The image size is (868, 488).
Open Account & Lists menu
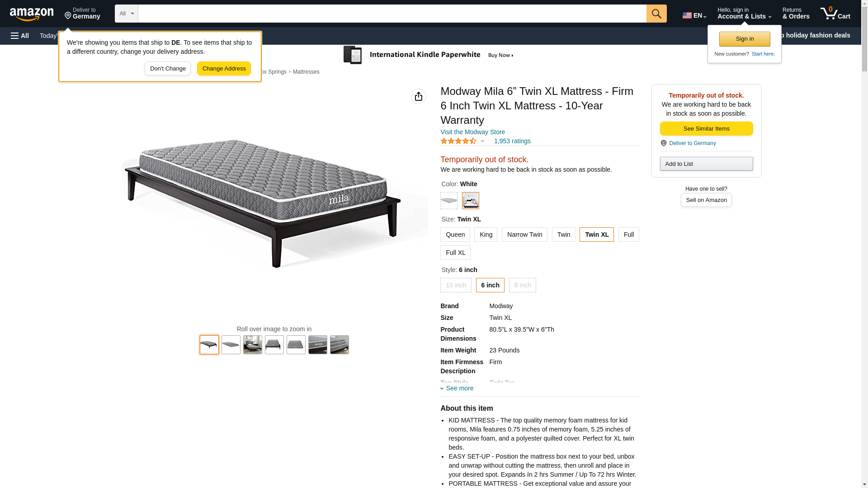[744, 14]
